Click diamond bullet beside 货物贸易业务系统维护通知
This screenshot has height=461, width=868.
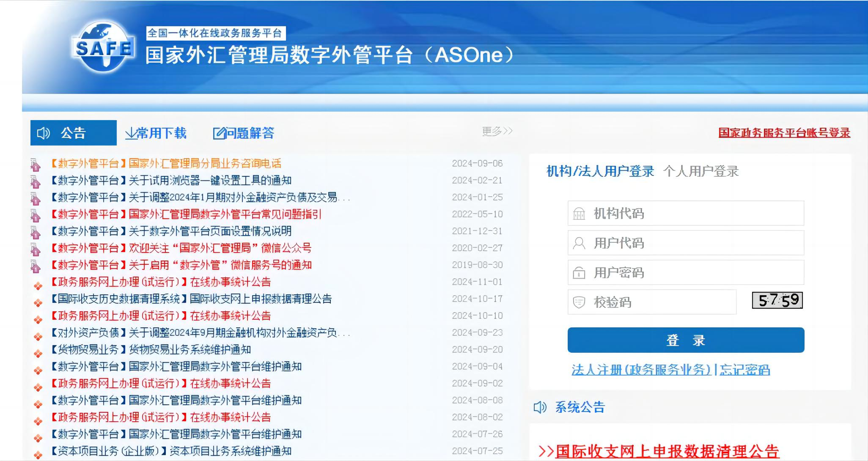pyautogui.click(x=38, y=354)
